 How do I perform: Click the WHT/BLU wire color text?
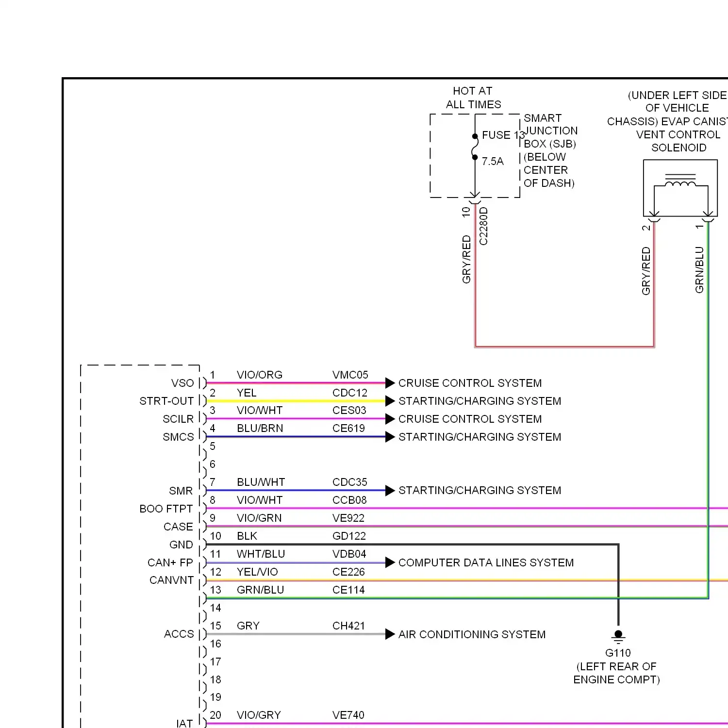tap(261, 554)
